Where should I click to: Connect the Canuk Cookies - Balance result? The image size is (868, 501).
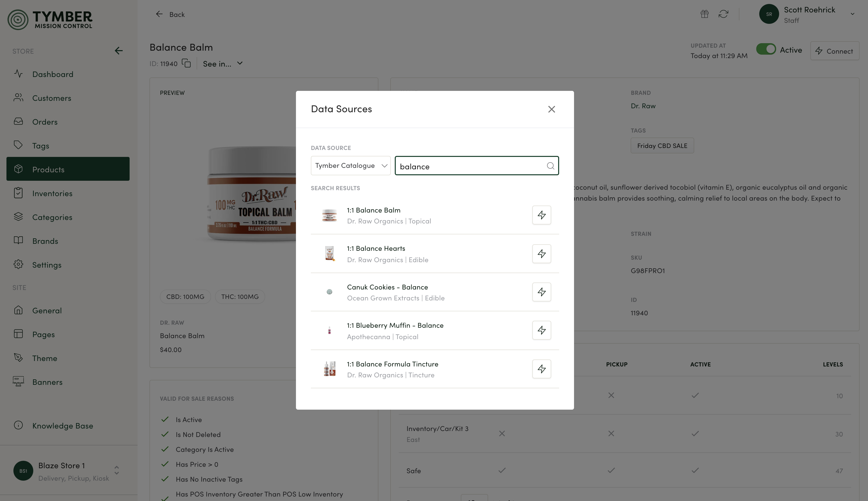coord(542,292)
